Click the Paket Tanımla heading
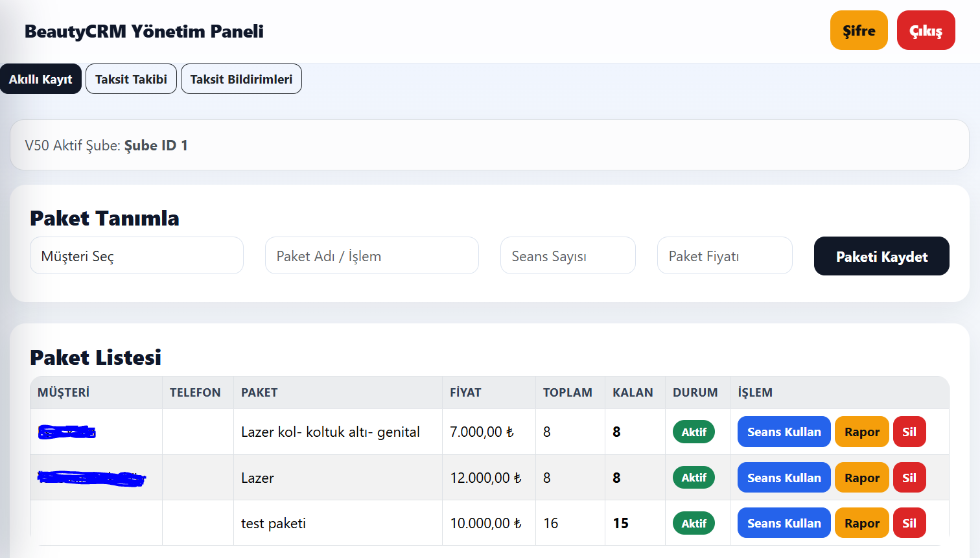 [x=104, y=218]
